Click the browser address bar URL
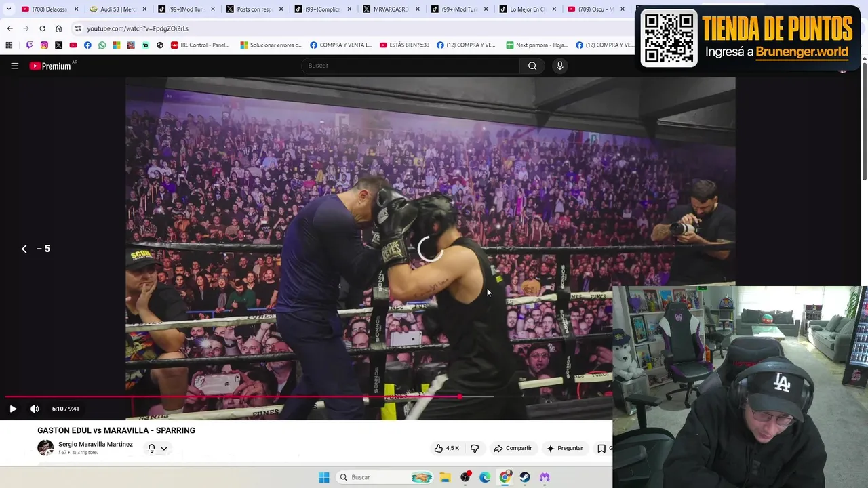Image resolution: width=868 pixels, height=488 pixels. click(138, 28)
